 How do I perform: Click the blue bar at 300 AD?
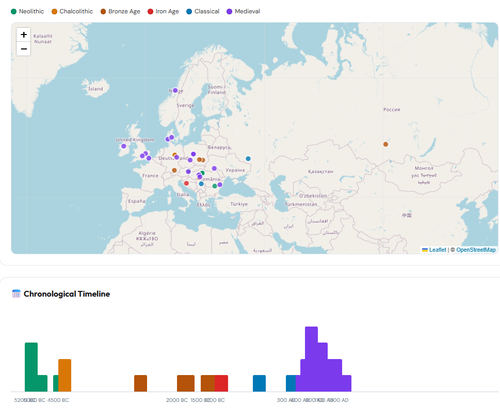[x=291, y=383]
